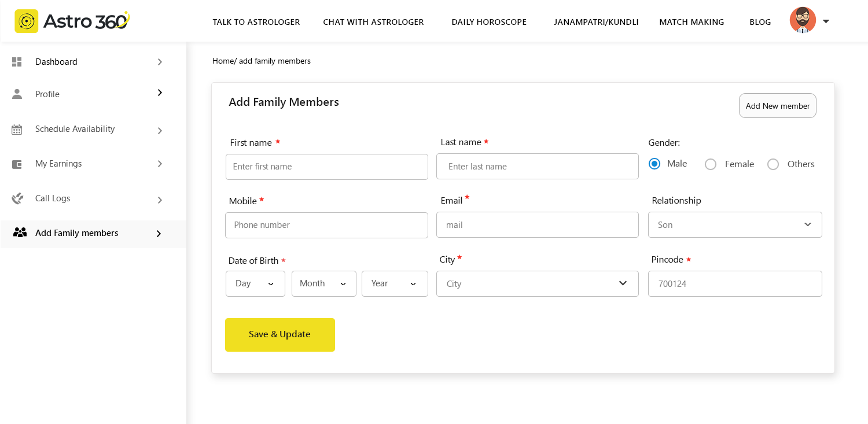Click the Dashboard grid icon in sidebar

point(17,62)
